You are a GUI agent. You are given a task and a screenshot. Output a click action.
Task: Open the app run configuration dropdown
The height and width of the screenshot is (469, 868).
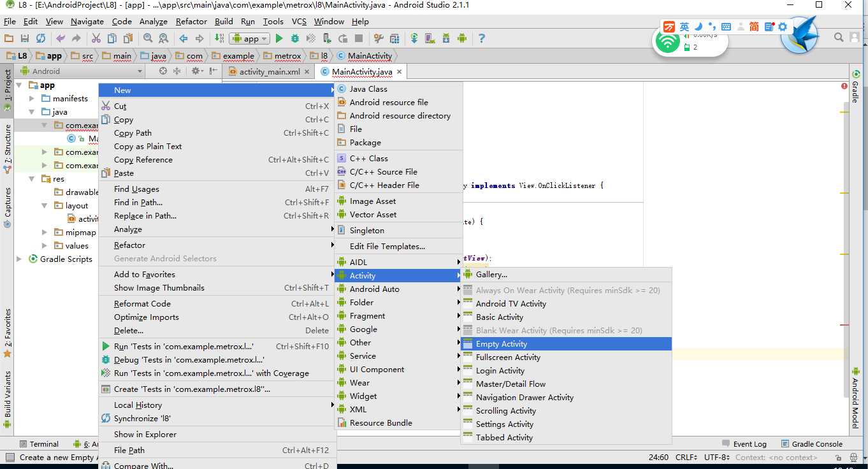249,38
